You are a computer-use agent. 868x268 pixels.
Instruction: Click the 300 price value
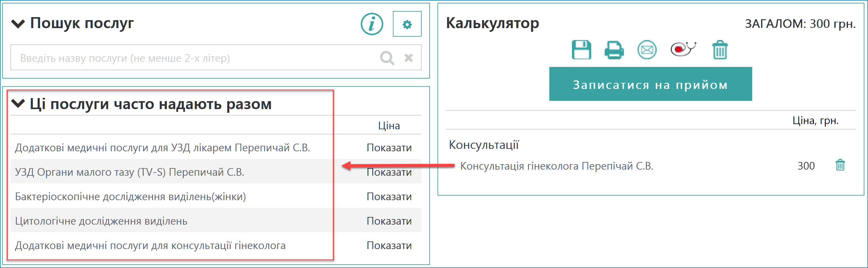tap(806, 166)
